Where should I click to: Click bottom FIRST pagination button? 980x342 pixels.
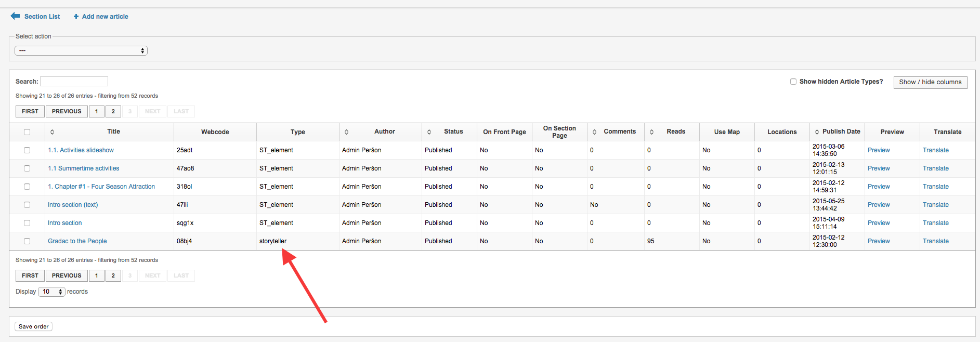[x=30, y=275]
